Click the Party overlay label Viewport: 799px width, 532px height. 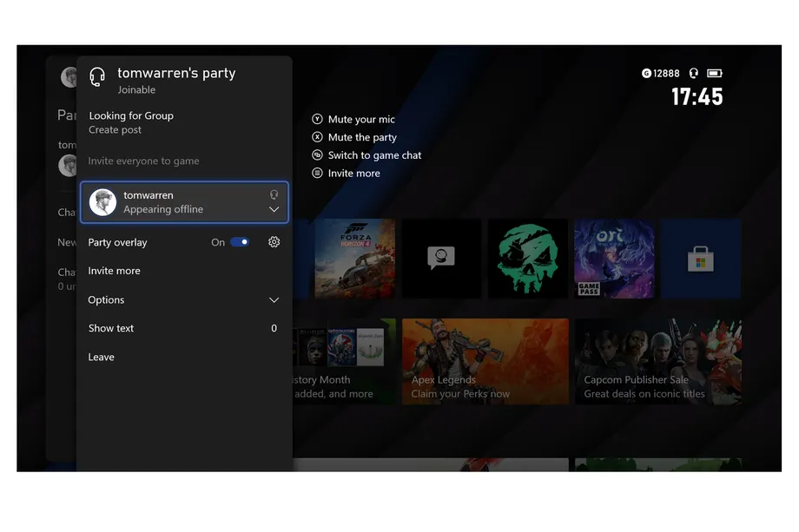118,242
